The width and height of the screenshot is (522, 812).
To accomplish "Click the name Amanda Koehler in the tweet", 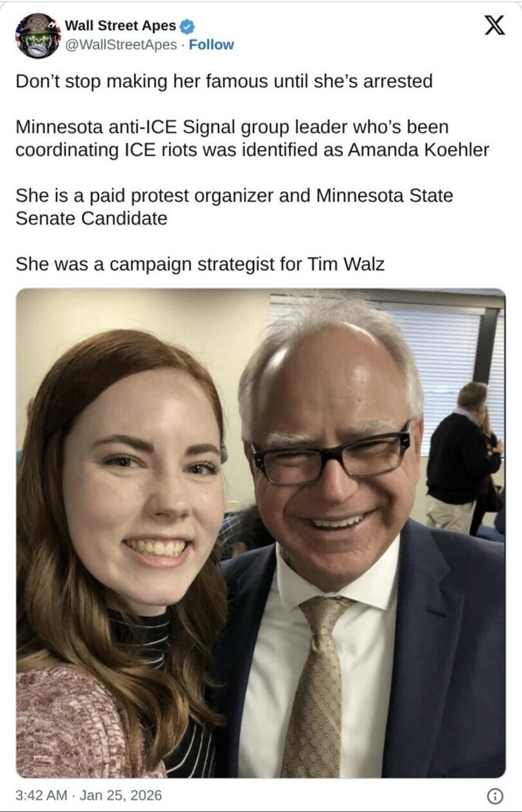I will 418,150.
